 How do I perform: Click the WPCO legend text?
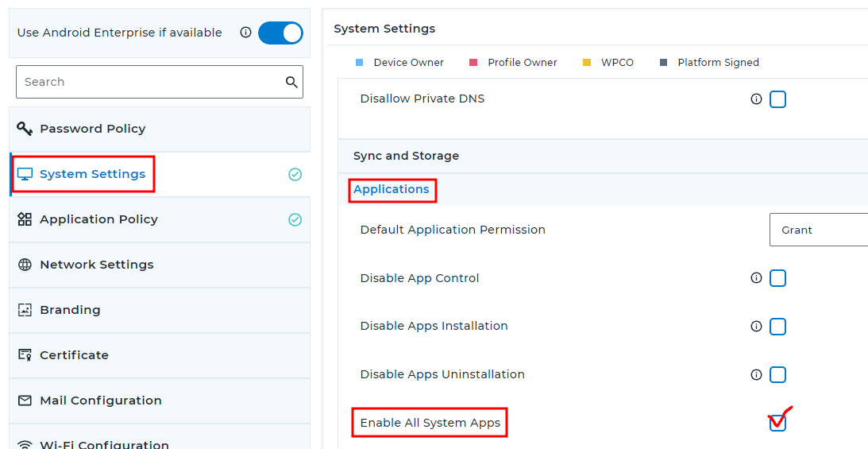point(617,63)
